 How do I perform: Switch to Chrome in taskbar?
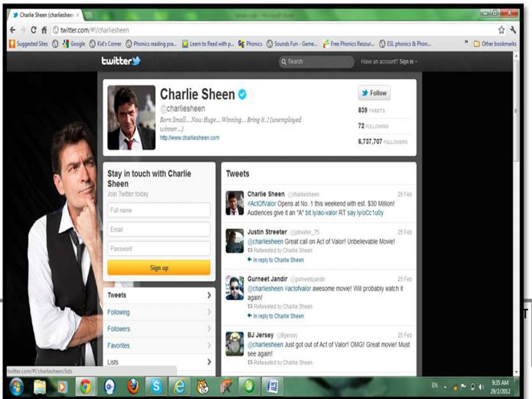tap(85, 387)
